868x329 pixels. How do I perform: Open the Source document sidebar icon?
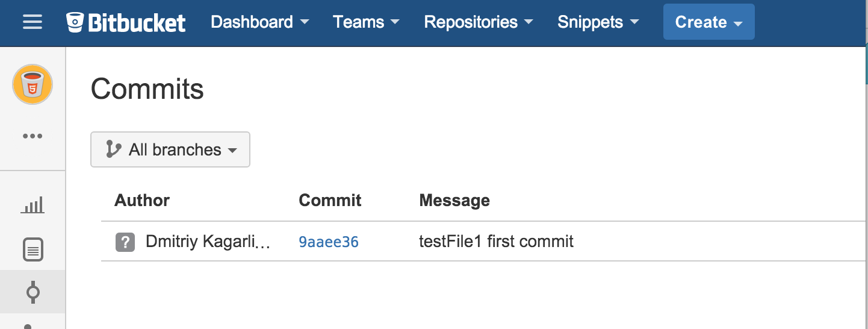(33, 249)
